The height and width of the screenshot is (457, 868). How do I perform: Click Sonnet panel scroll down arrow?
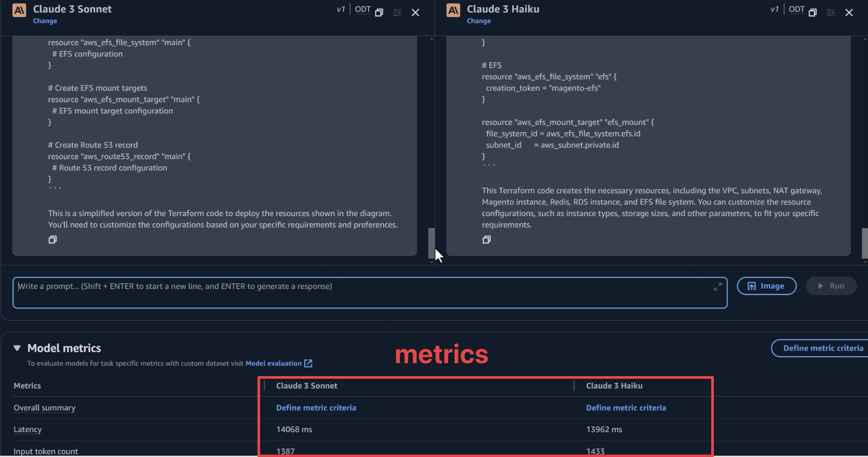coord(431,262)
